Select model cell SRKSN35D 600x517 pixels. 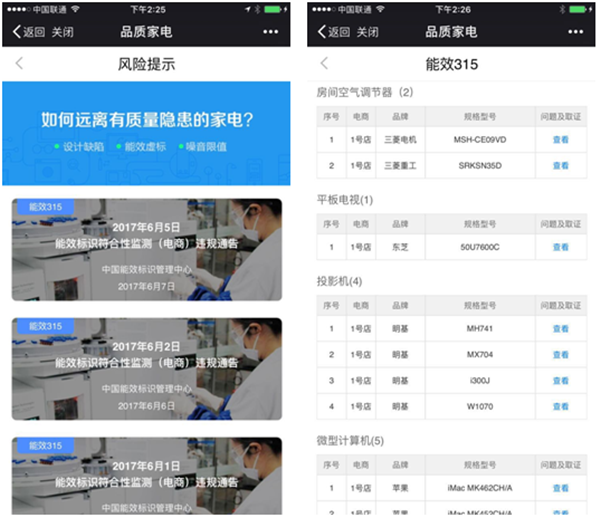480,166
